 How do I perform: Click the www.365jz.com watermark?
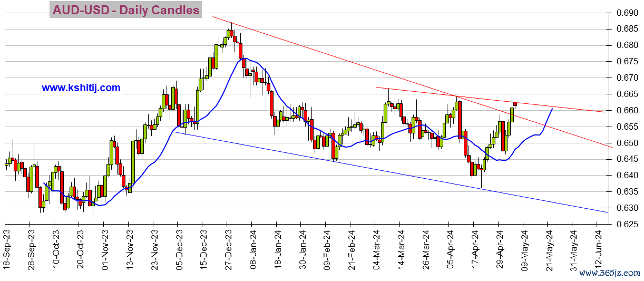610,273
